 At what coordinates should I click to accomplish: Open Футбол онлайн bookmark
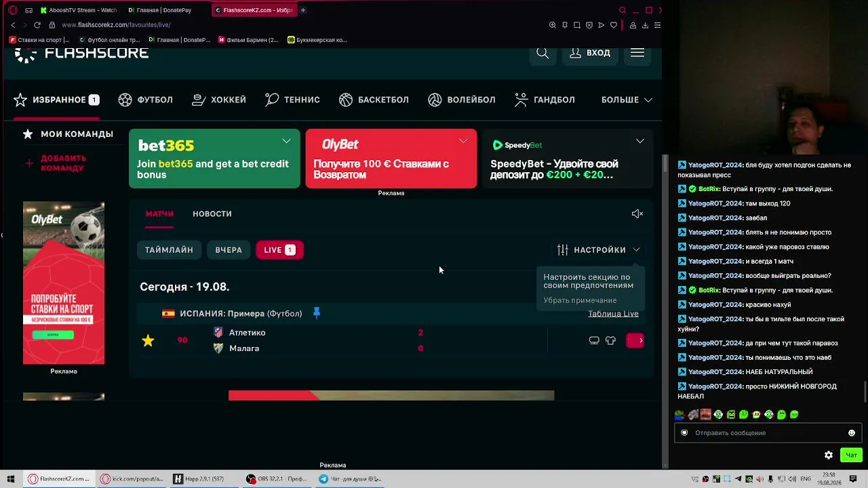point(109,40)
